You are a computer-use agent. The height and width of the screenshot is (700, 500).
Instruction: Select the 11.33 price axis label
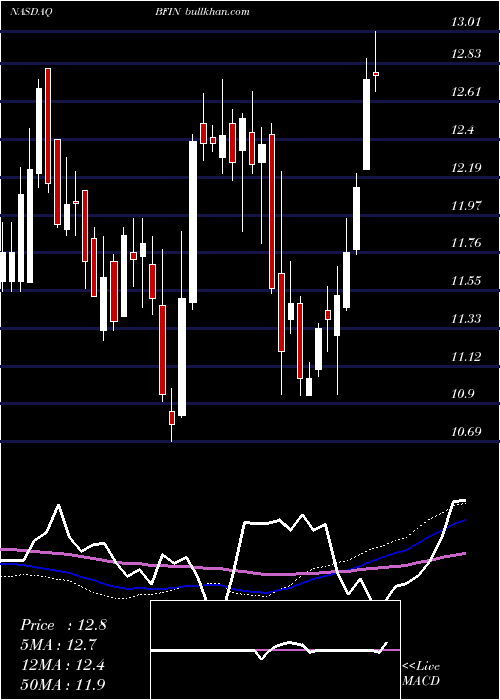[x=466, y=319]
